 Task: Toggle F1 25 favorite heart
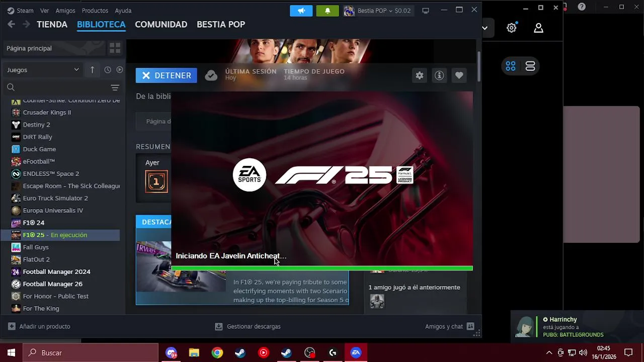(x=459, y=75)
